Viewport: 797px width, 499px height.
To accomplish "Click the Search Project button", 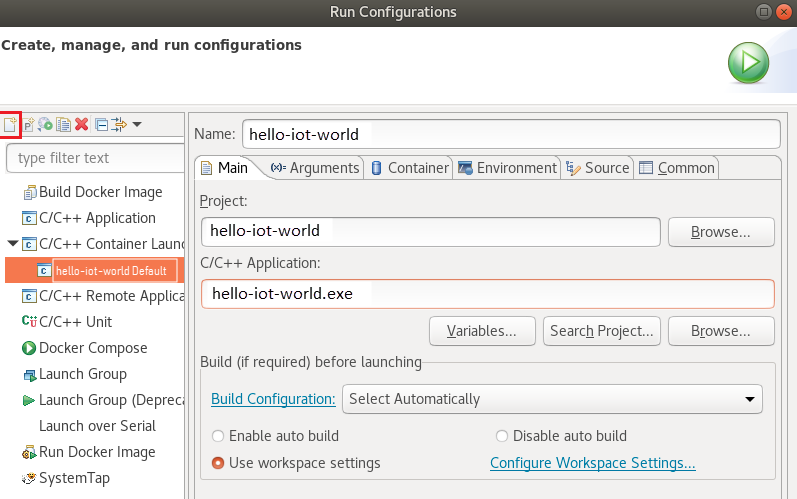I will pyautogui.click(x=601, y=331).
